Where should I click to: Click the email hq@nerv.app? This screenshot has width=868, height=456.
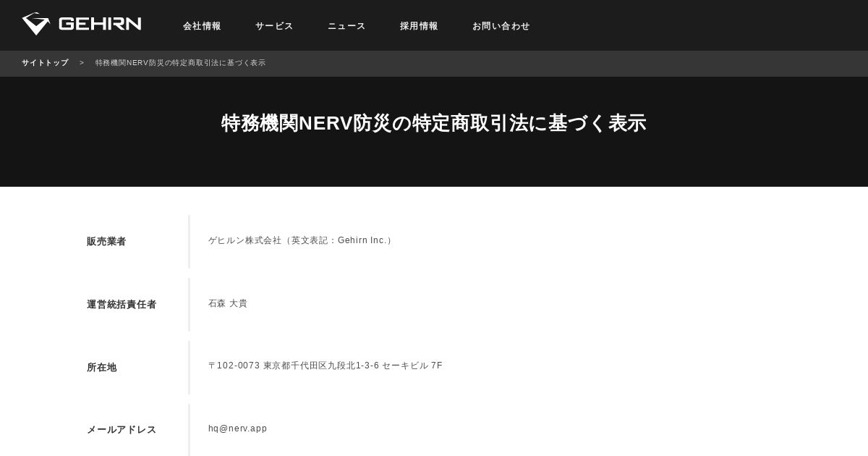(x=238, y=428)
